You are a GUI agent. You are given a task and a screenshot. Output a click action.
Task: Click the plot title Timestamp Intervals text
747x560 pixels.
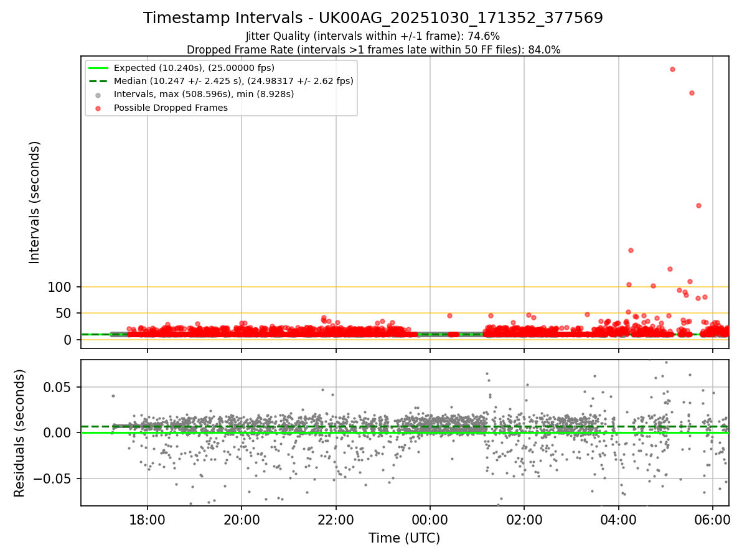[373, 18]
